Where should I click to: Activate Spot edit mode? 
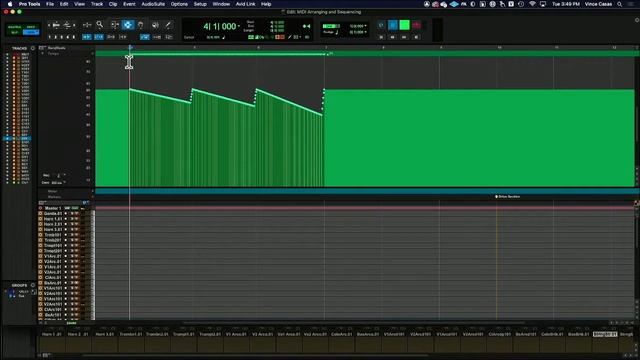click(31, 27)
